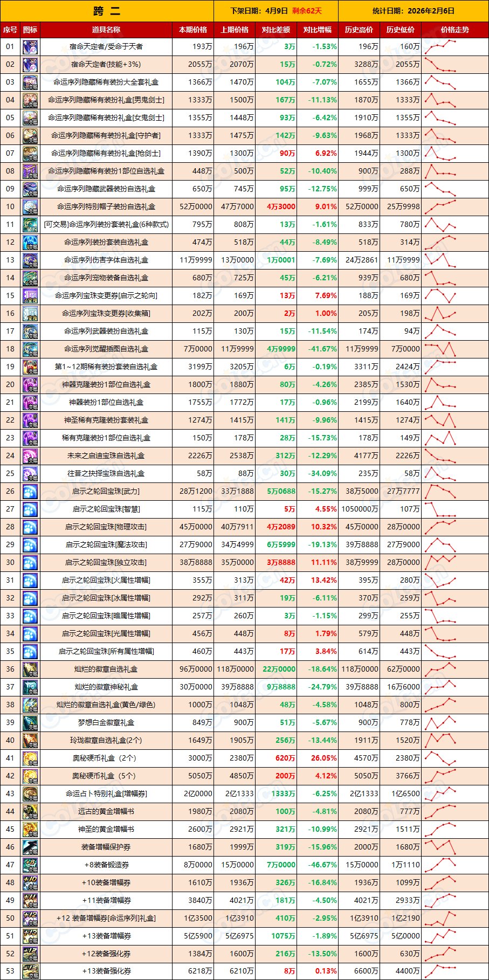Click the 序号 column header
Image resolution: width=489 pixels, height=980 pixels.
click(10, 30)
